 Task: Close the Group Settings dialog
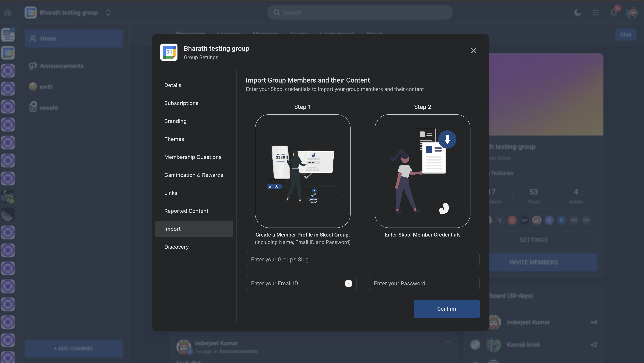coord(473,51)
